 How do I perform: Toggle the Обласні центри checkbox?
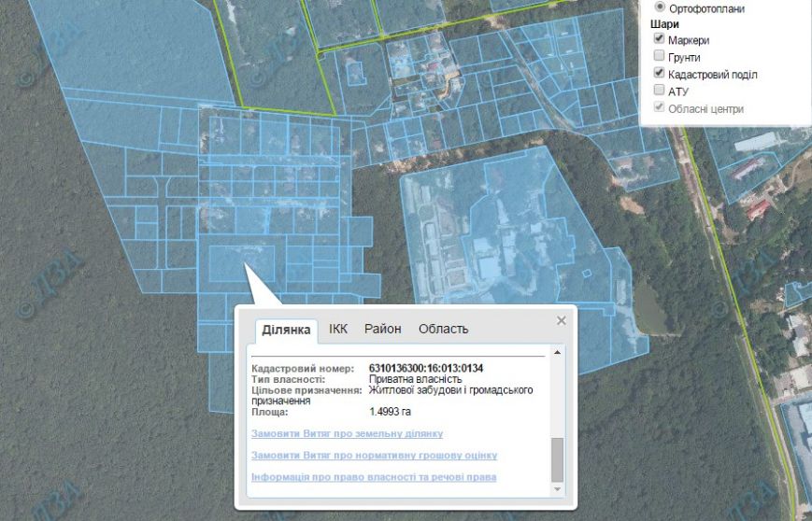click(x=660, y=108)
